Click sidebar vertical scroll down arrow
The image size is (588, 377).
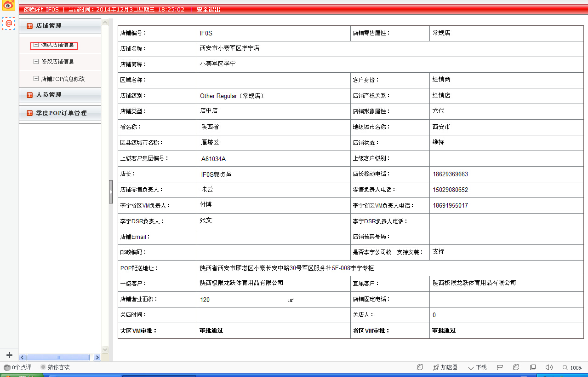tap(105, 350)
